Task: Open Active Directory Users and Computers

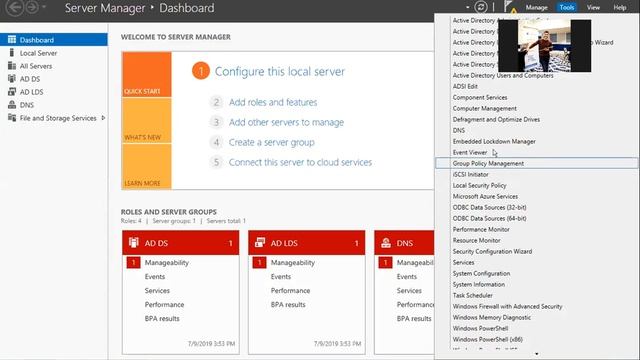Action: tap(503, 76)
